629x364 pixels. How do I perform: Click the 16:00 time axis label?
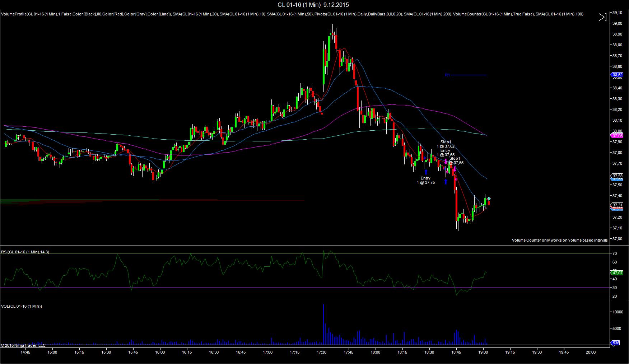(160, 352)
